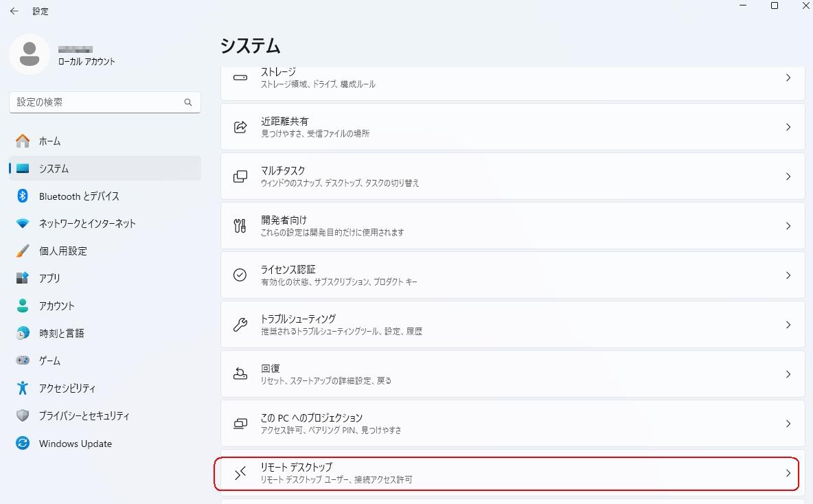This screenshot has width=813, height=504.
Task: Click the License activation checkmark icon
Action: click(240, 275)
